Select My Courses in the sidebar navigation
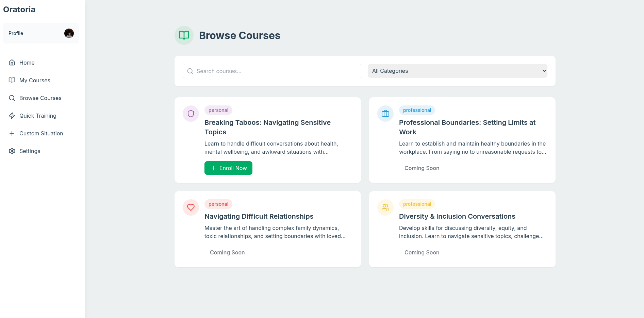644x318 pixels. 34,80
